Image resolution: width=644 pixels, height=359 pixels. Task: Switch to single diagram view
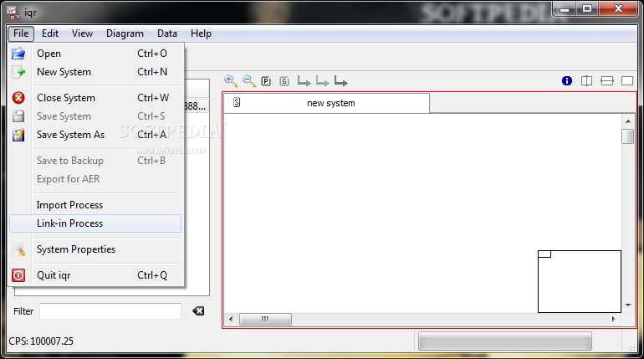pos(627,81)
